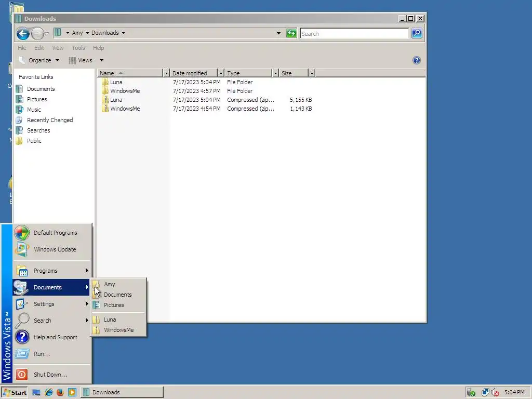The image size is (532, 399).
Task: Choose Shut Down... from the Start menu
Action: [52, 375]
